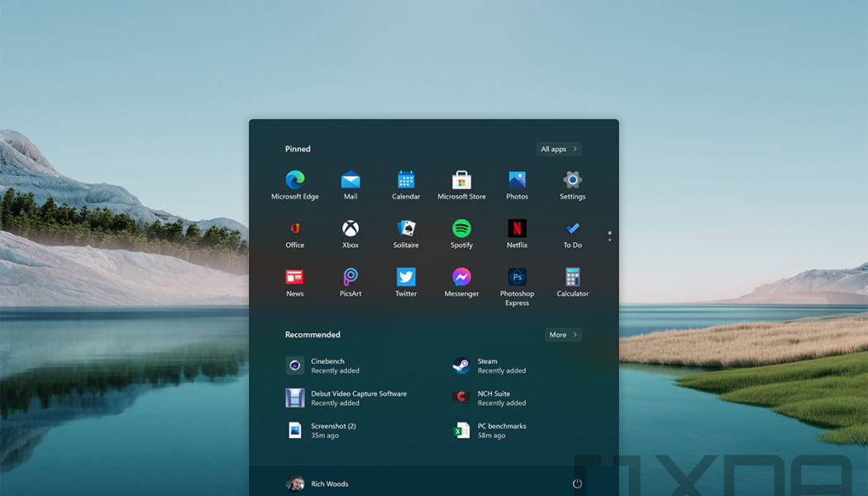Open Messenger

point(460,282)
